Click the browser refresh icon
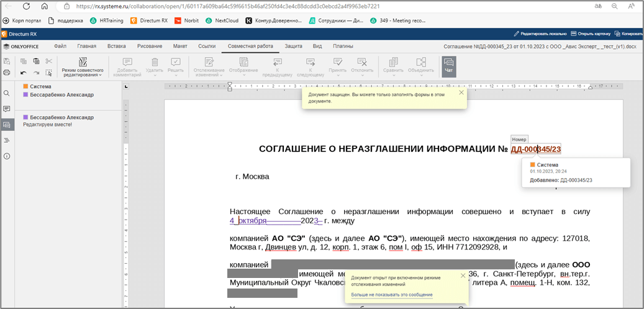 point(26,7)
